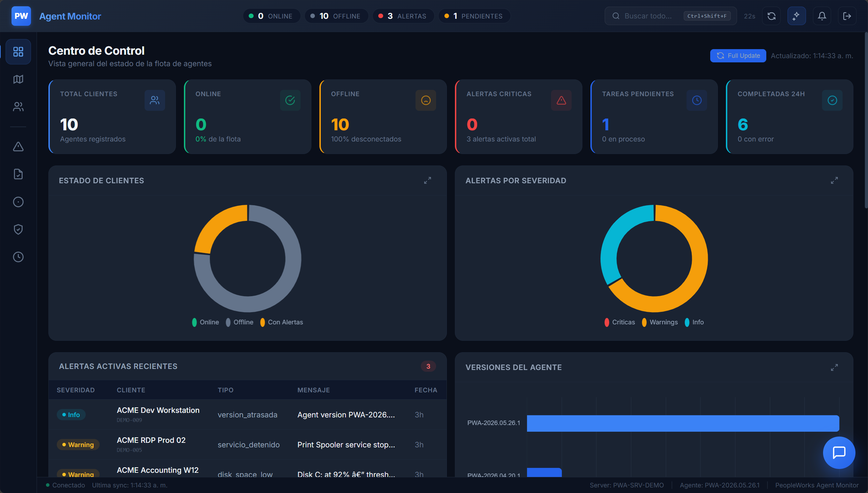Click the PW logo badge

click(x=21, y=16)
